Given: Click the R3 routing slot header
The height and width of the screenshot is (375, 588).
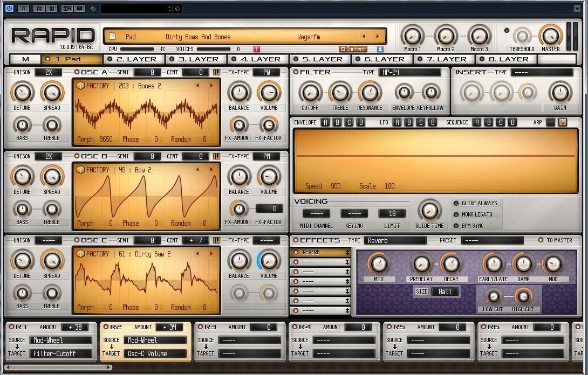Looking at the screenshot, I should (210, 327).
